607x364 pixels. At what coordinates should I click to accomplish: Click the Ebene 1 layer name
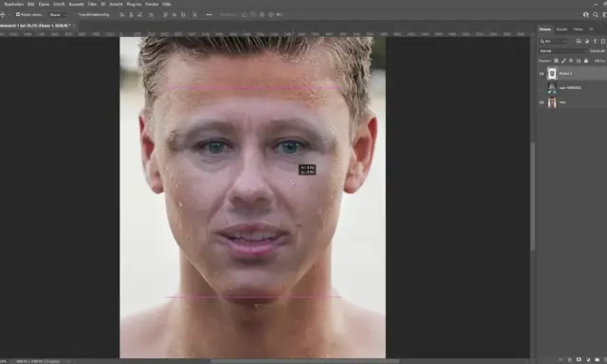pyautogui.click(x=565, y=74)
